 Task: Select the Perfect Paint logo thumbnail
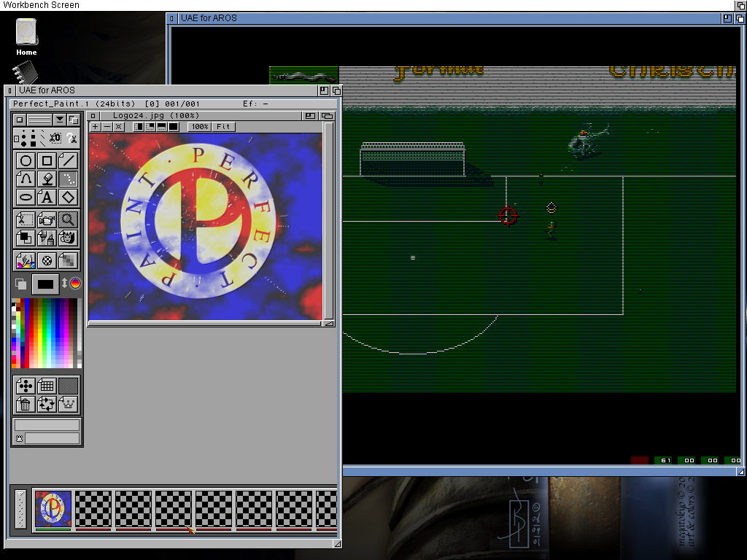point(53,508)
